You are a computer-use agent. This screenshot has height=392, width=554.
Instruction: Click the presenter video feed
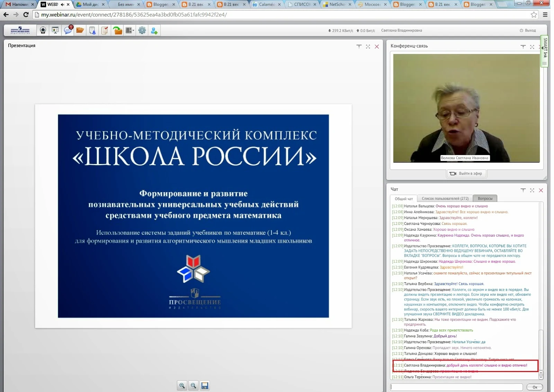466,108
